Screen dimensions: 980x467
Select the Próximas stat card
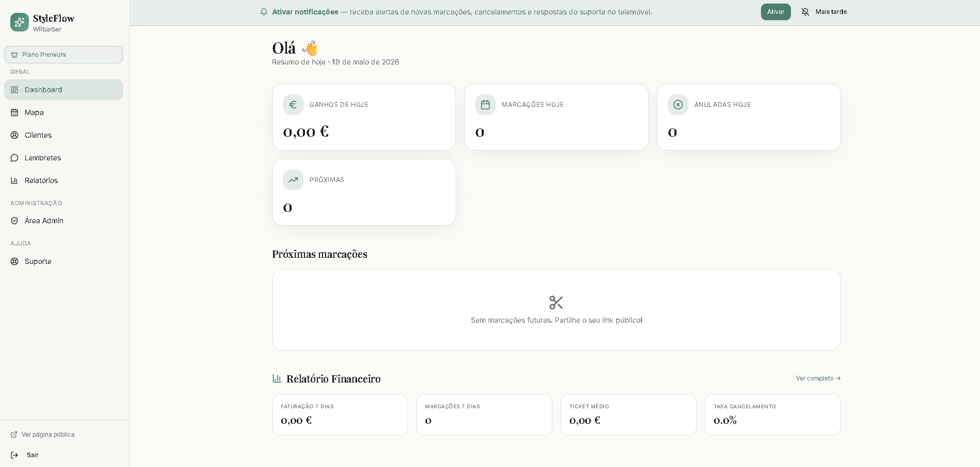click(x=364, y=192)
